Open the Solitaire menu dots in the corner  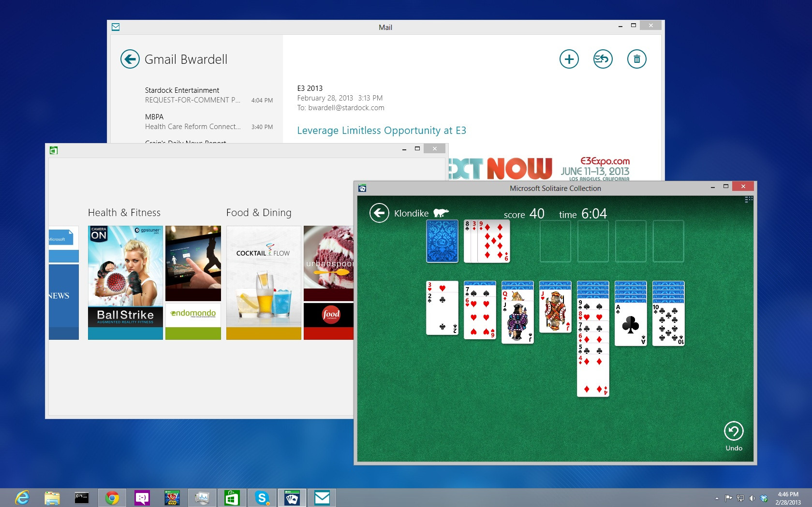(749, 199)
